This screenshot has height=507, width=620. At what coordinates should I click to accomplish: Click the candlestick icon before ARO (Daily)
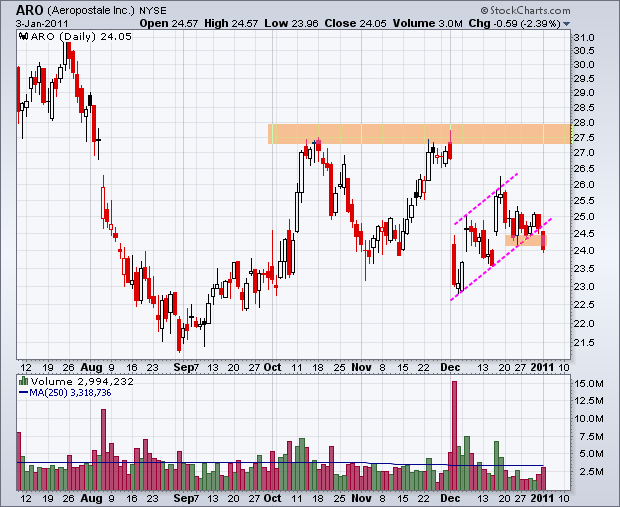tap(24, 36)
